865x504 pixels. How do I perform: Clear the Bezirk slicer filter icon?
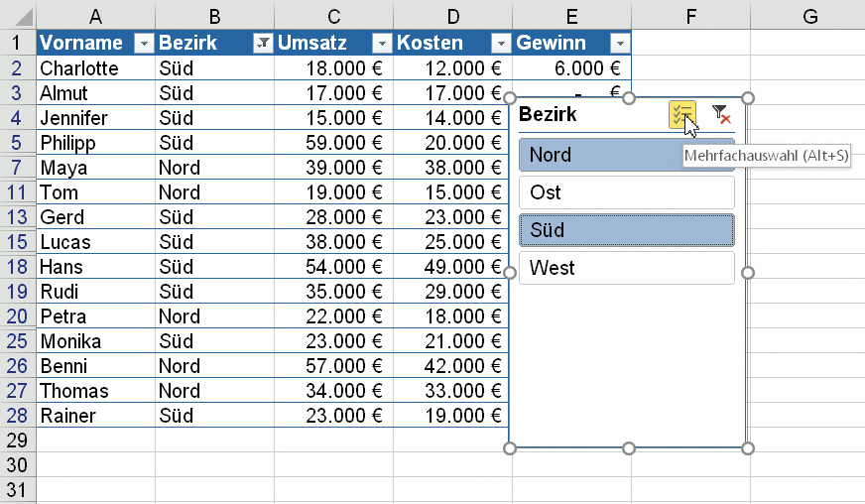pyautogui.click(x=721, y=115)
